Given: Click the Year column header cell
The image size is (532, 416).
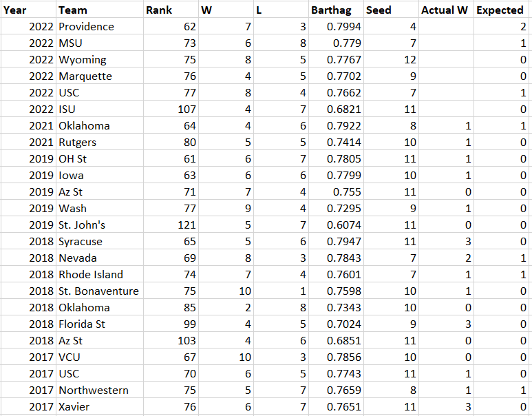Looking at the screenshot, I should [28, 10].
